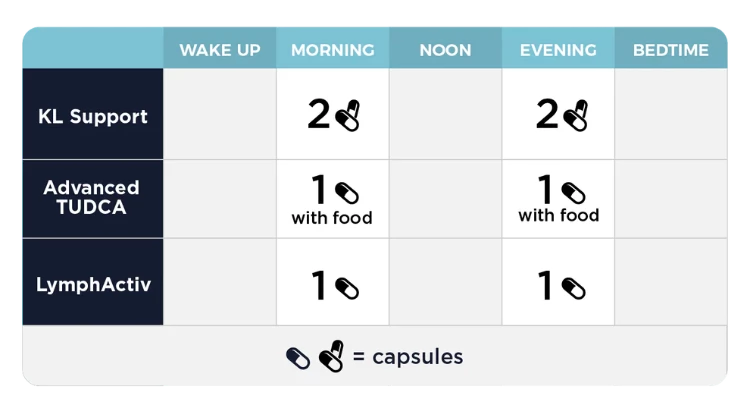Click the capsule icon in LymphActiv Evening cell
Viewport: 750px width, 405px height.
[x=574, y=288]
